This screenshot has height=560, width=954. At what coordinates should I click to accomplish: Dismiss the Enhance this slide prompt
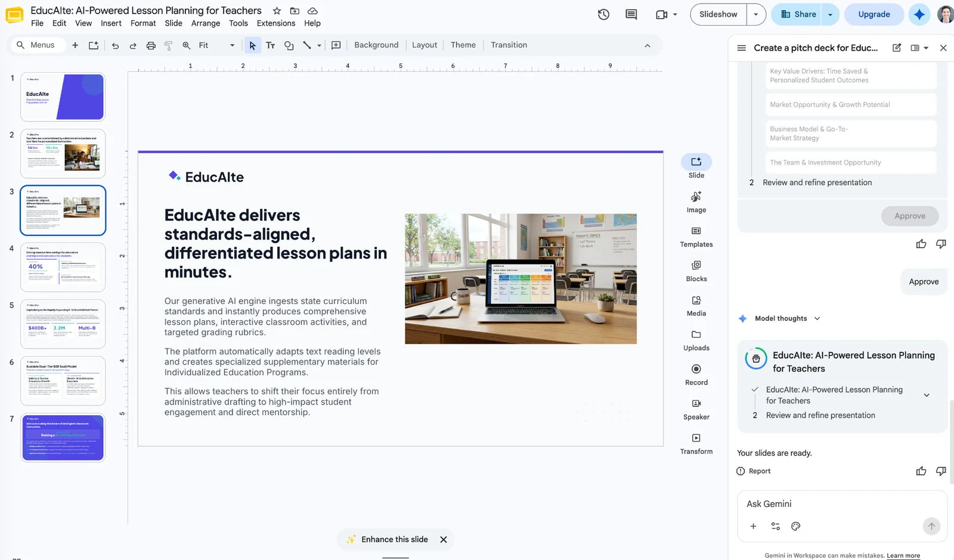(444, 540)
